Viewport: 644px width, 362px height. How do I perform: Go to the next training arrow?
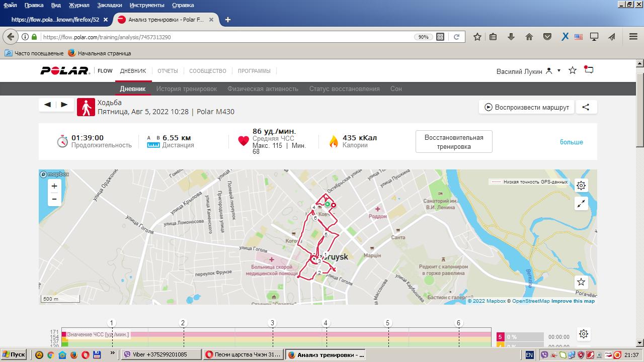pyautogui.click(x=64, y=105)
